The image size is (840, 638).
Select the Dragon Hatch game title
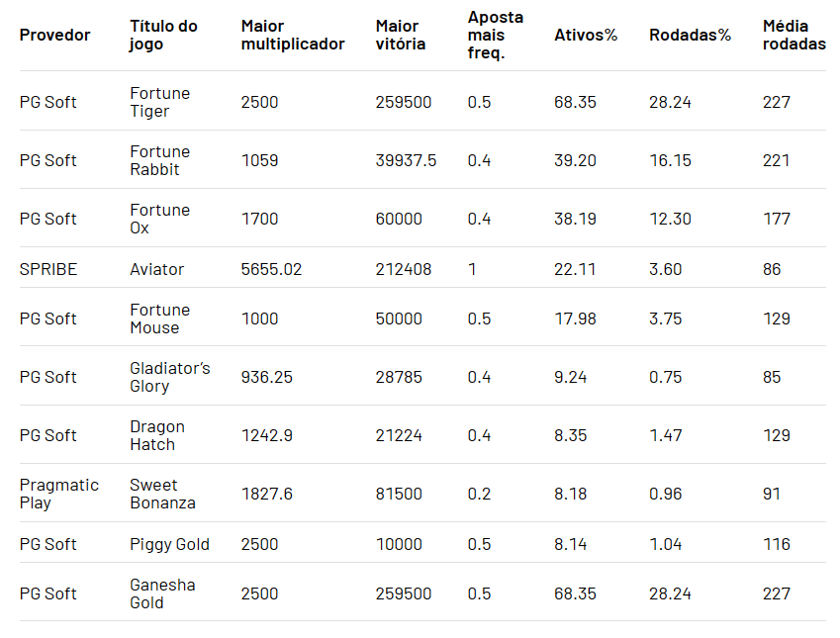(x=157, y=435)
